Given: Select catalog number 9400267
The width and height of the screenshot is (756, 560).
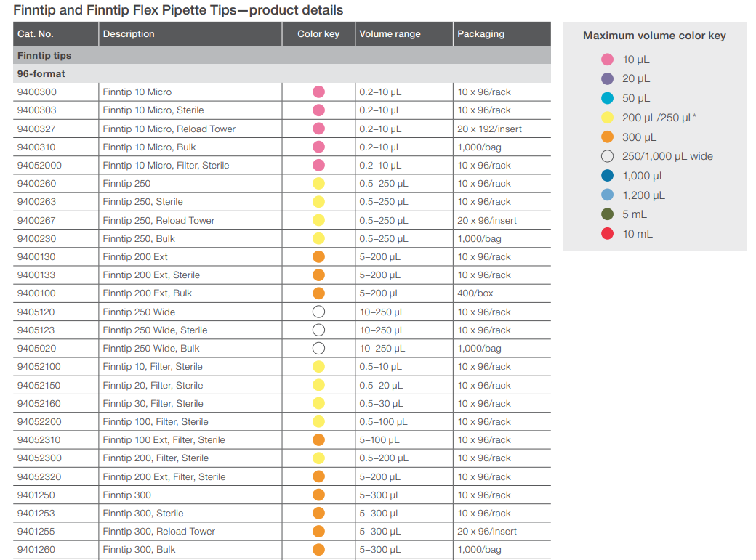Looking at the screenshot, I should 36,221.
